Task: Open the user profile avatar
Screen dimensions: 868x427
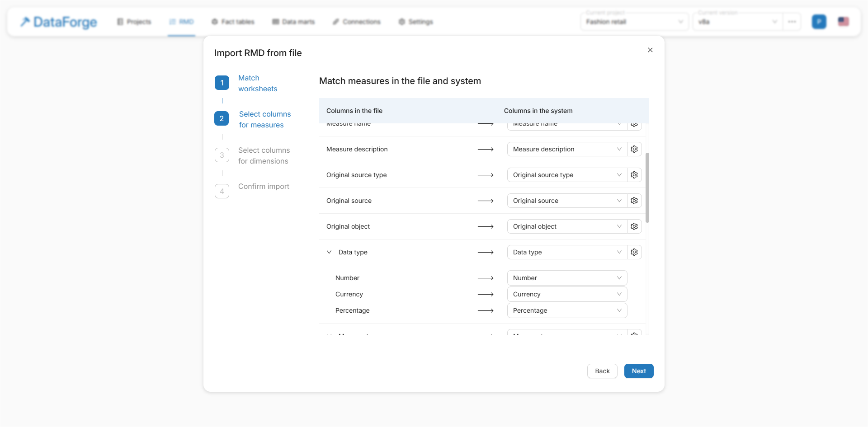Action: (819, 22)
